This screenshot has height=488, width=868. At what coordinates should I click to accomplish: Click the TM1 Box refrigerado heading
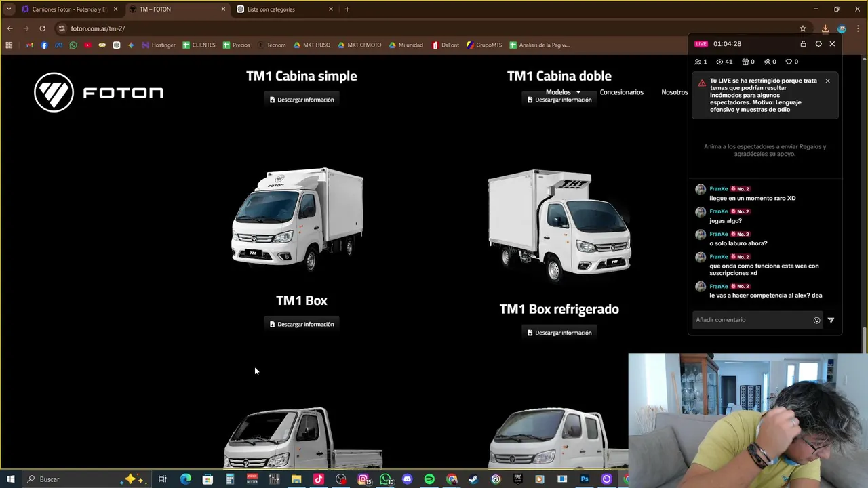pyautogui.click(x=559, y=309)
